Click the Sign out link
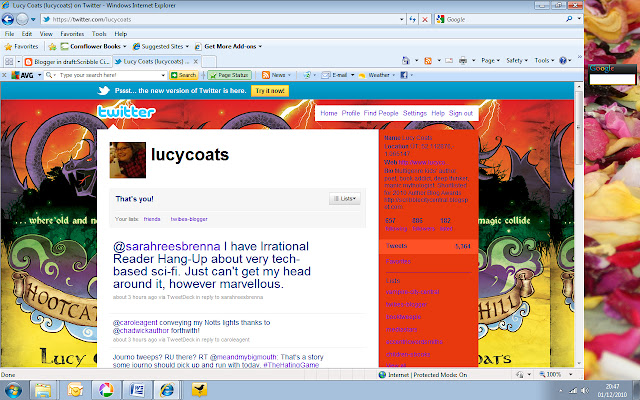The image size is (640, 400). coord(461,113)
